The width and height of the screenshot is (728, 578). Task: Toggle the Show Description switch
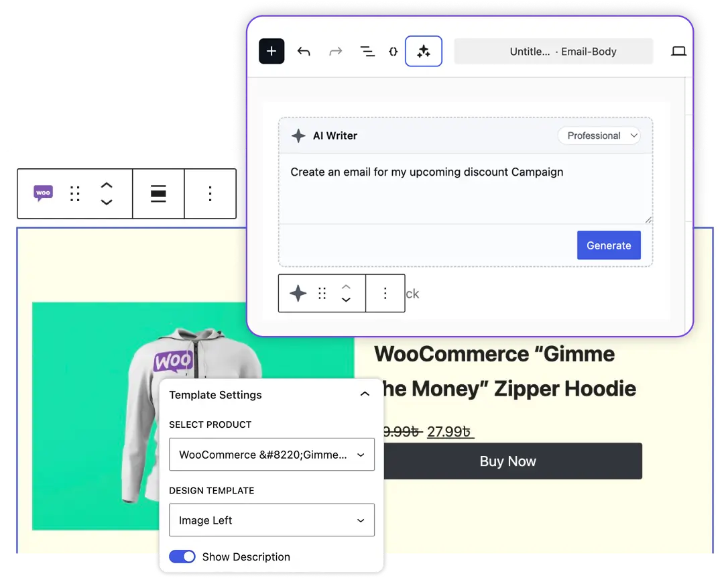(182, 556)
